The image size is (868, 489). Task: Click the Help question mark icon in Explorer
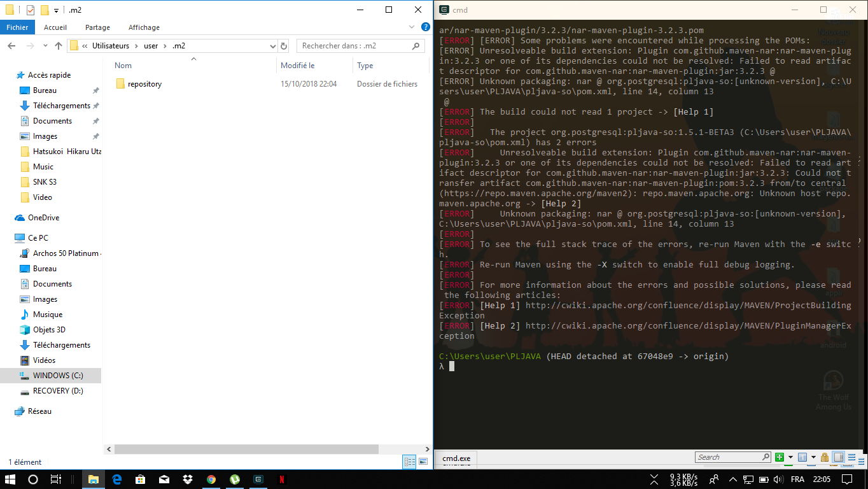click(426, 27)
